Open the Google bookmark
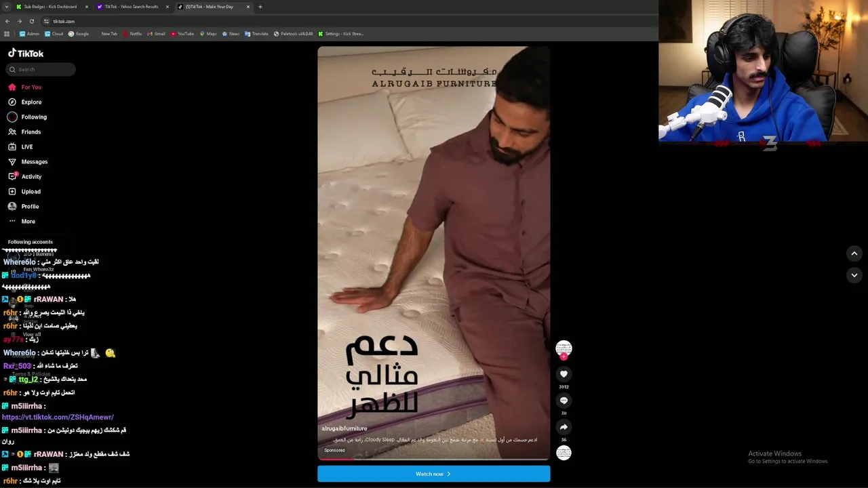868x488 pixels. click(x=78, y=34)
